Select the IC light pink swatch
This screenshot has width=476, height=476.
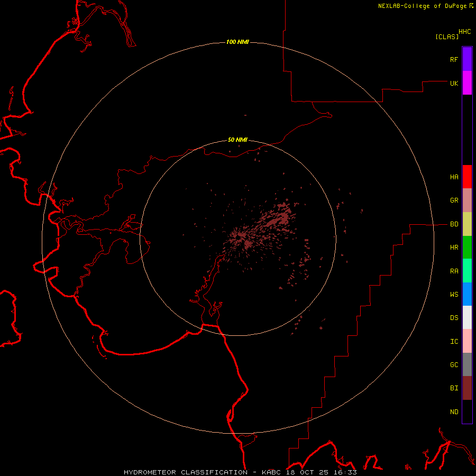tap(467, 341)
